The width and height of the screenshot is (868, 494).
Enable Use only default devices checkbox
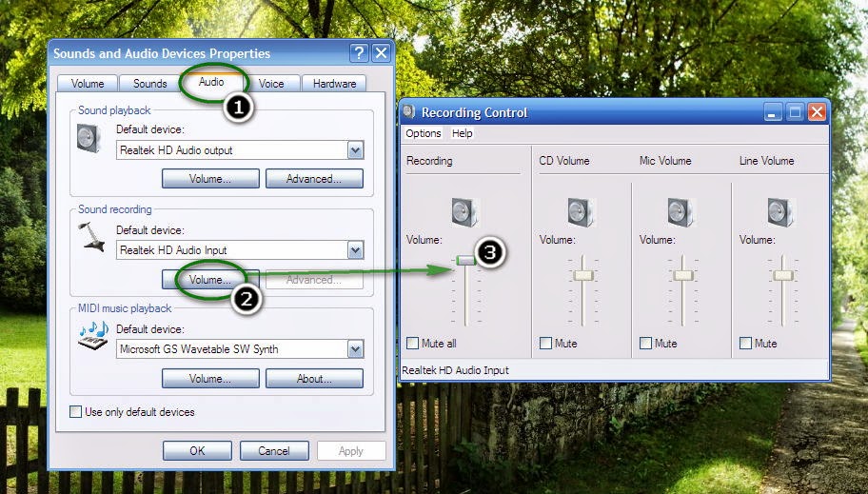click(x=76, y=411)
